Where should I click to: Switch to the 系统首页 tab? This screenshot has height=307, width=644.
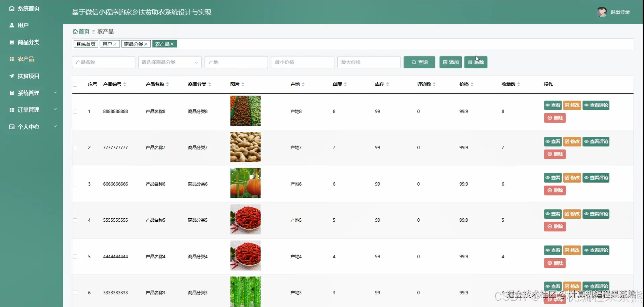point(86,44)
